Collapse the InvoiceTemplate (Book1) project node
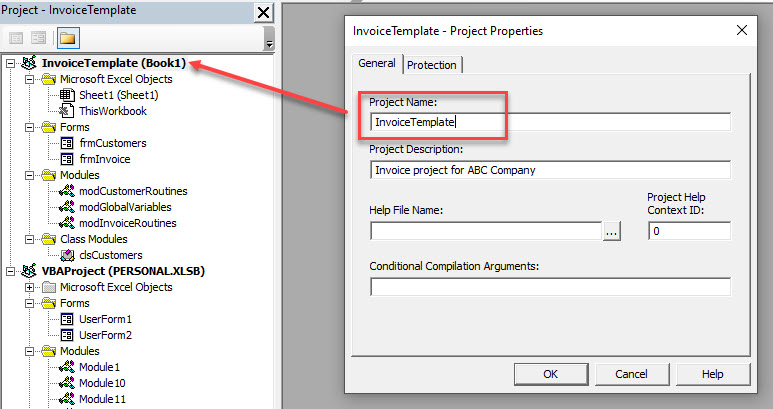The width and height of the screenshot is (773, 409). 10,63
